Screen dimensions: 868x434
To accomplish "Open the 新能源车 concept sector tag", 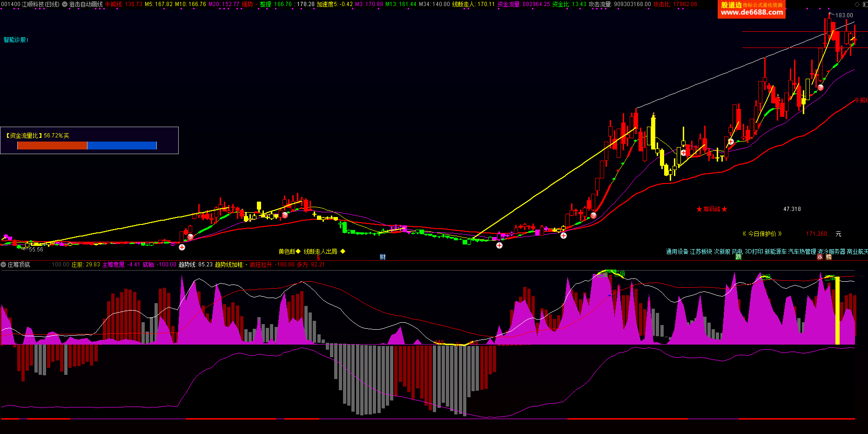I will coord(775,251).
